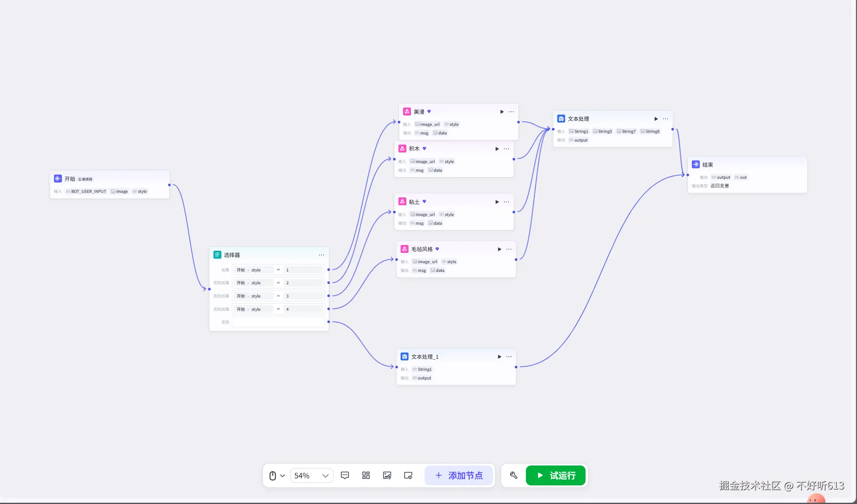Click the 文本处理_1 node icon
The height and width of the screenshot is (504, 857).
405,357
